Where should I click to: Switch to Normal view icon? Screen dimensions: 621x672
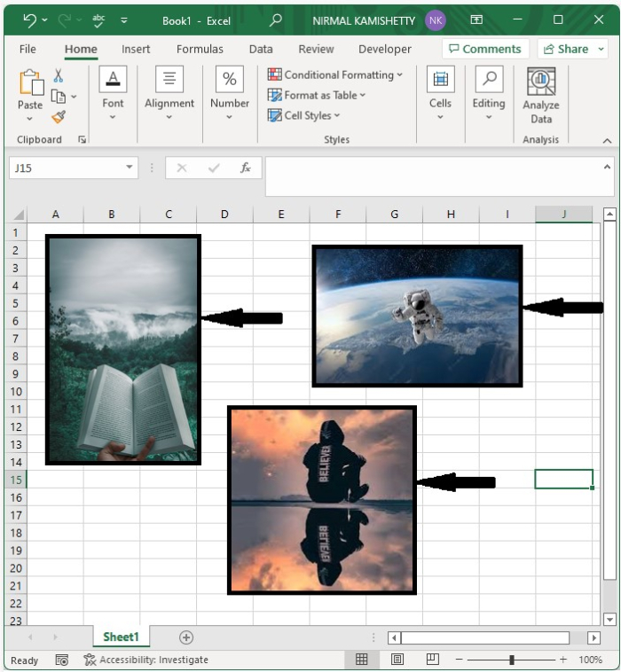click(362, 659)
